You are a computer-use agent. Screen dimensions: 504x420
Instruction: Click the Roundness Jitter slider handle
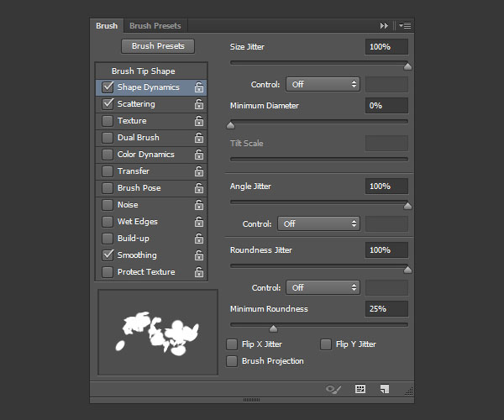pyautogui.click(x=407, y=270)
